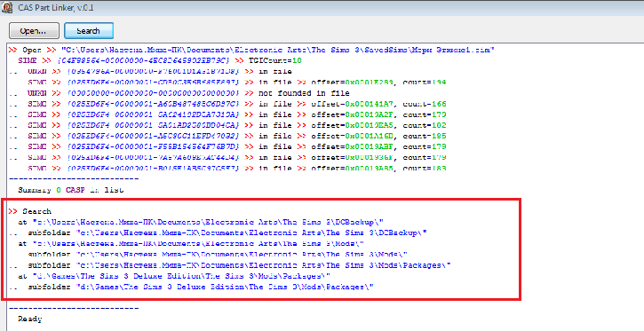
Task: Select the ">> Search" log line
Action: click(29, 211)
